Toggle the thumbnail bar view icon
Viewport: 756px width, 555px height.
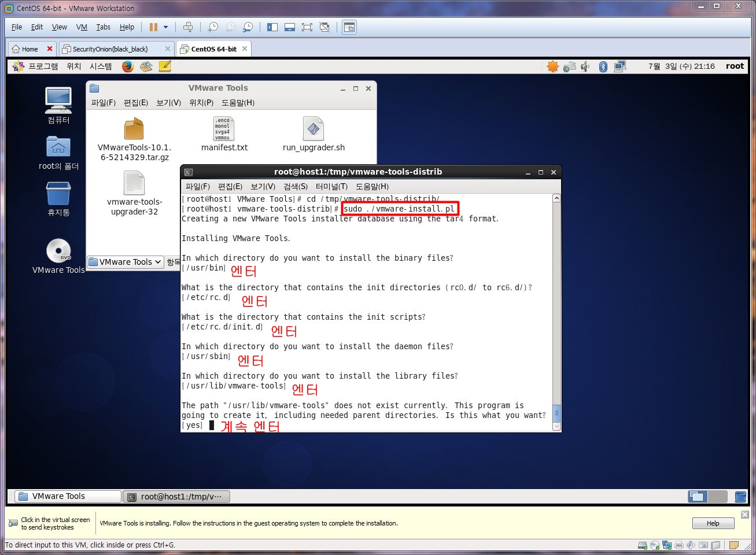point(290,27)
